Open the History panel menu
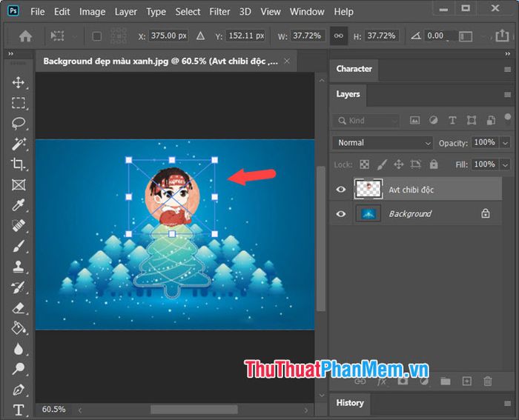The image size is (519, 420). 507,403
